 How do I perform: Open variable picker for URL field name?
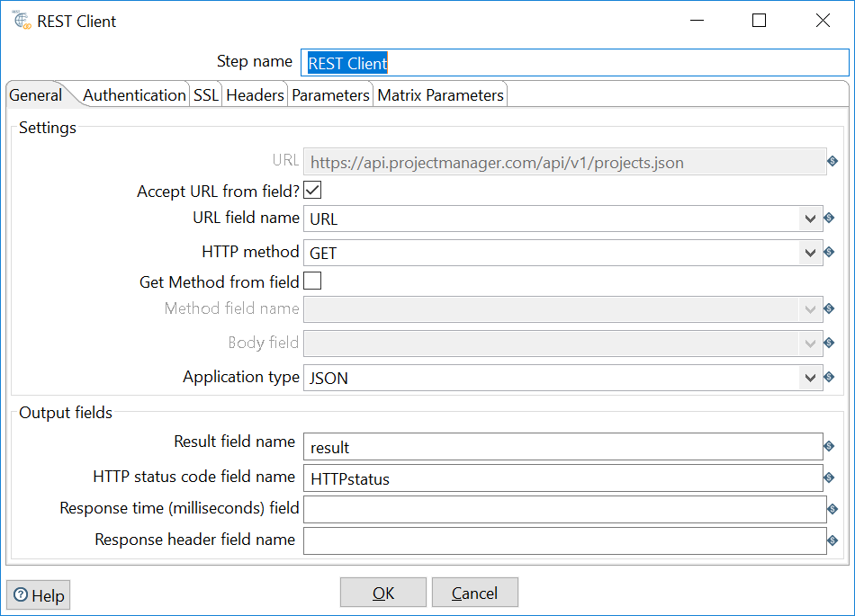[x=831, y=218]
